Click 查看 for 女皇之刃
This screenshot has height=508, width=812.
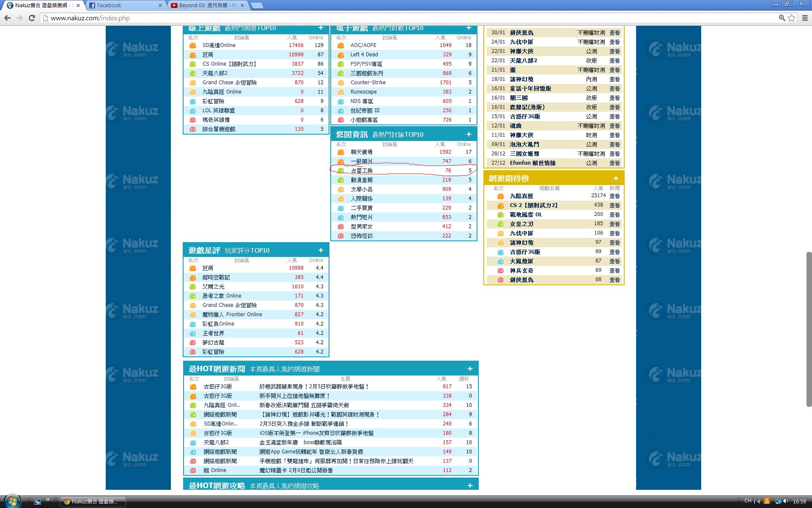[614, 224]
